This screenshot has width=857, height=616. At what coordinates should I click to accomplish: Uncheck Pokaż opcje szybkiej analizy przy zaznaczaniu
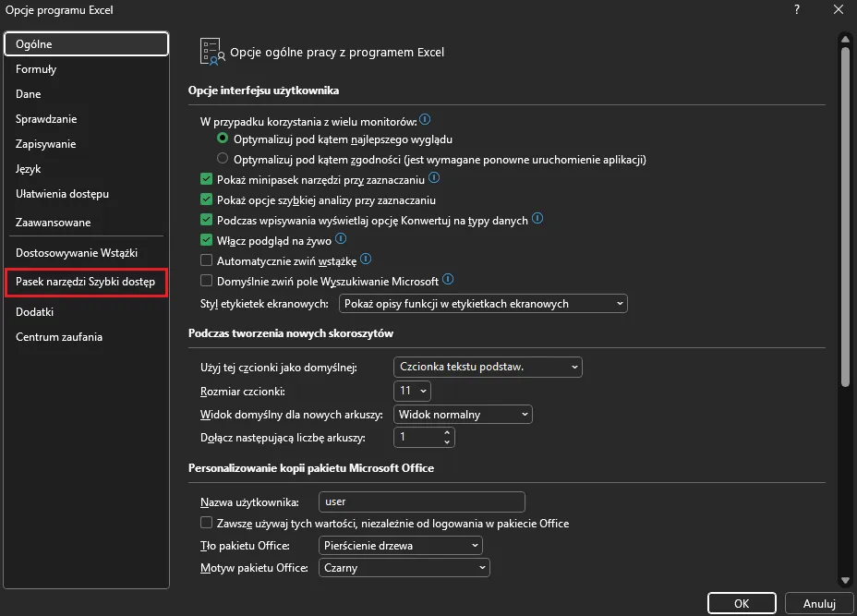tap(207, 199)
